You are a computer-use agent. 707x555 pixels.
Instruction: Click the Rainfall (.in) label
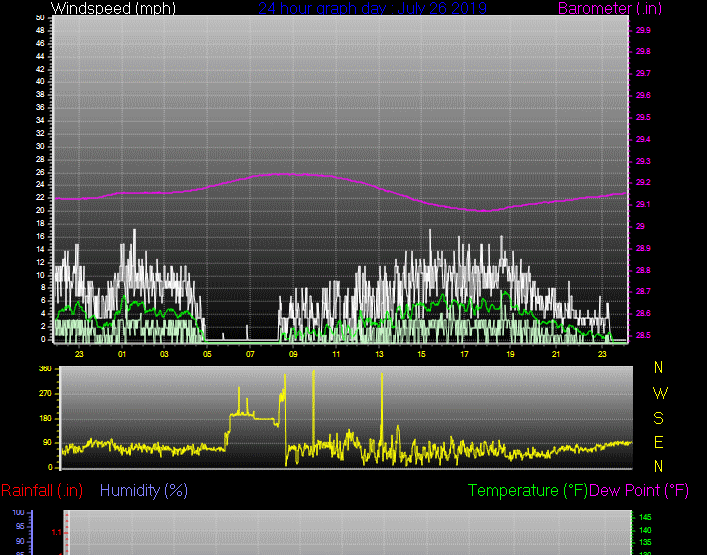pos(42,490)
